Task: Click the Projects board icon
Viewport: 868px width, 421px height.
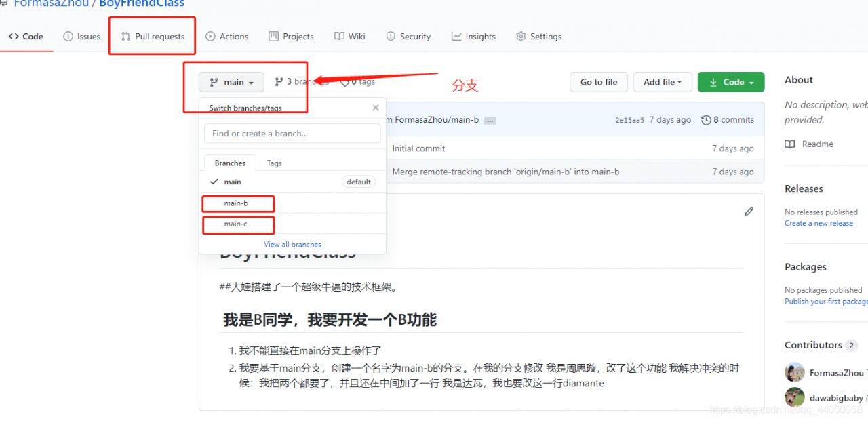Action: 273,37
